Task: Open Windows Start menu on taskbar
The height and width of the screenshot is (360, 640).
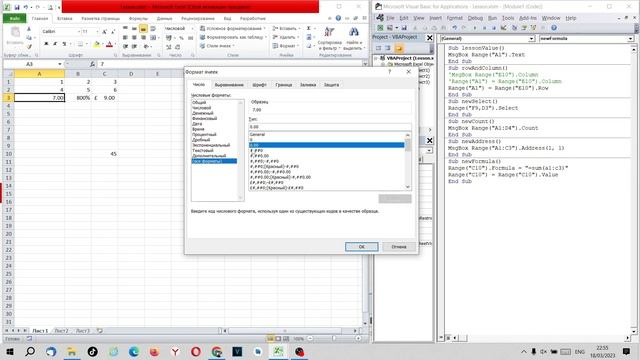Action: click(x=10, y=351)
